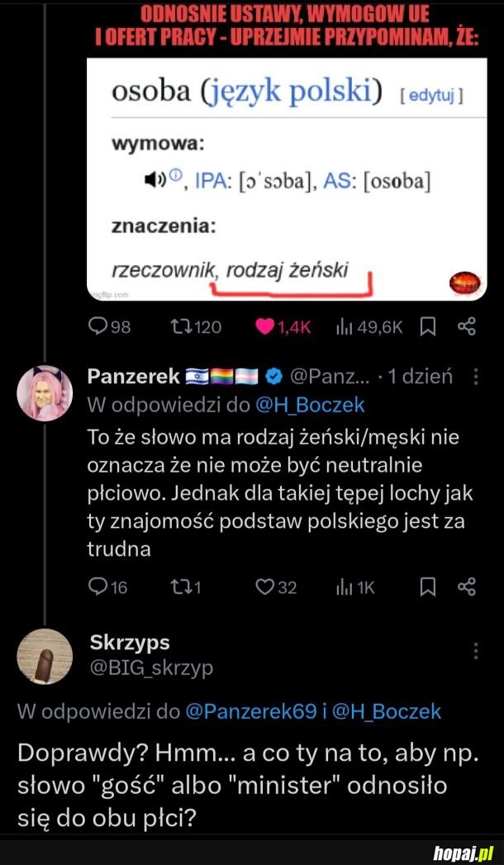Open Skrzyps's profile avatar
Image resolution: width=504 pixels, height=865 pixels.
[x=45, y=657]
